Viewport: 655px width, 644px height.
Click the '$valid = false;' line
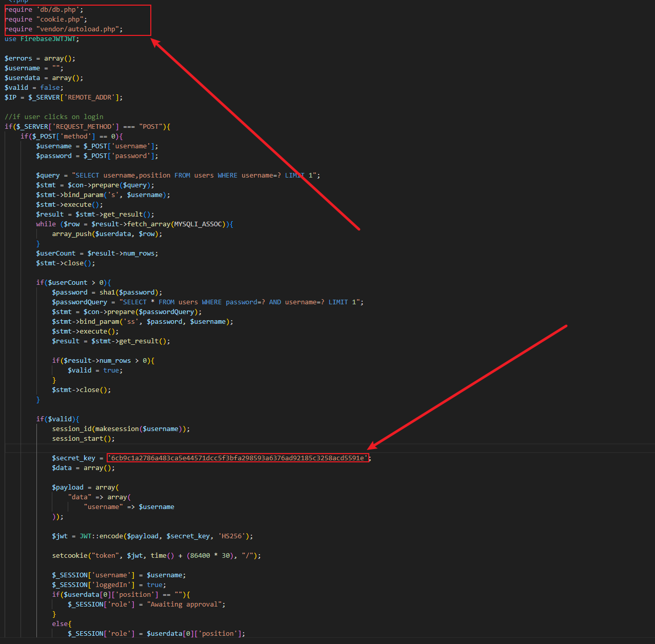[x=34, y=88]
